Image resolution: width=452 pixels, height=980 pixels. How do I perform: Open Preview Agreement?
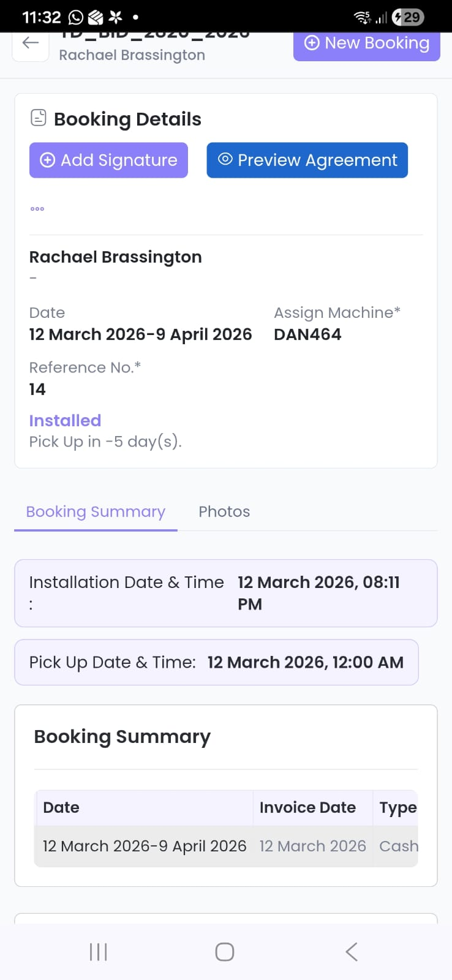coord(307,160)
